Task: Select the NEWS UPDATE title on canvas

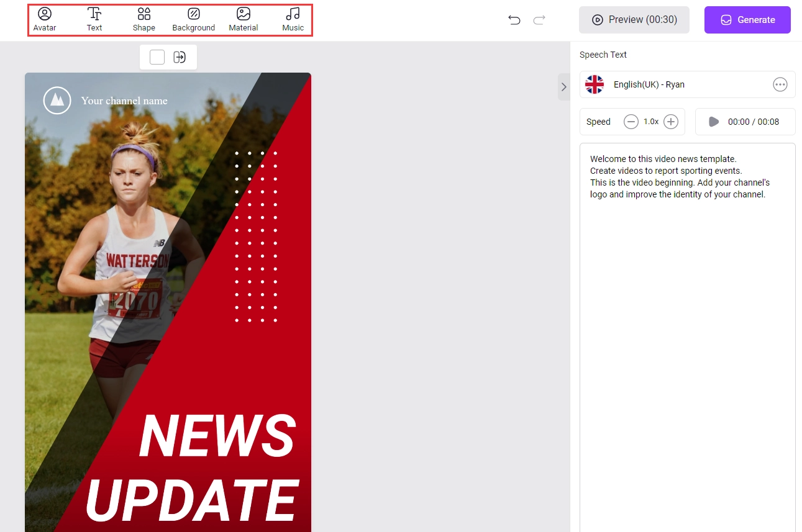Action: 199,469
